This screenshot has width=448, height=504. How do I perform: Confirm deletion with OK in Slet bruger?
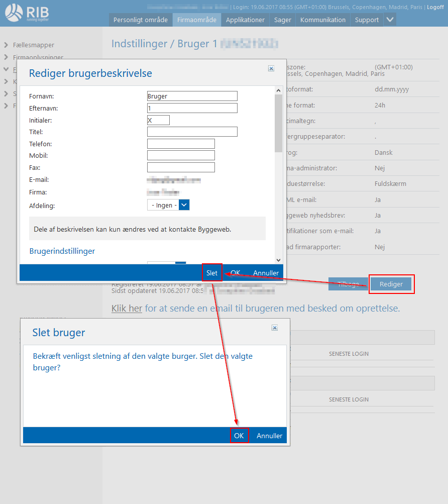[239, 436]
